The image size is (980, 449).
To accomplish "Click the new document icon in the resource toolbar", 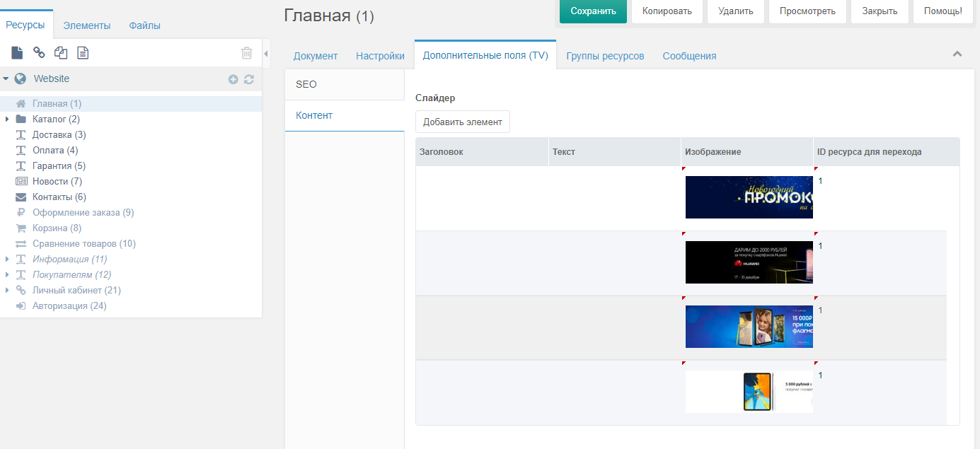I will coord(18,52).
